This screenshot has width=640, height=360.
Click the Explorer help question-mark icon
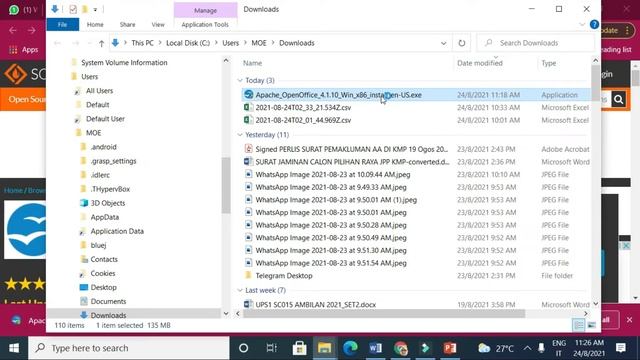594,24
